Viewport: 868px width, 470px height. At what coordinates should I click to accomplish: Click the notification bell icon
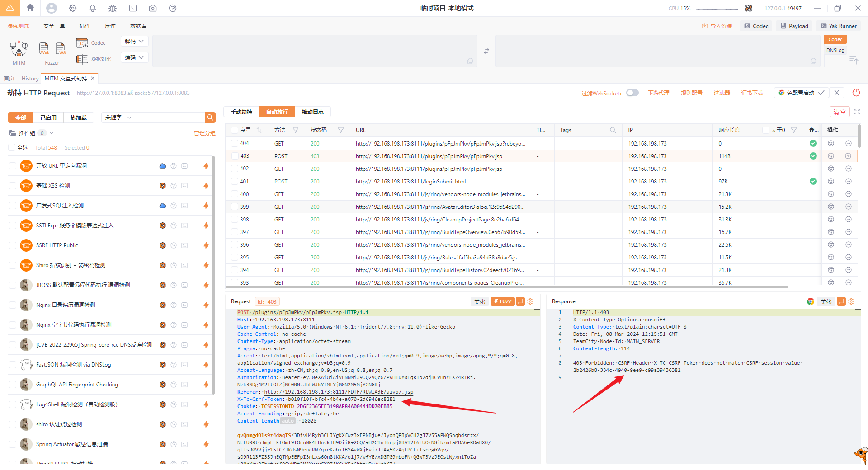coord(93,8)
